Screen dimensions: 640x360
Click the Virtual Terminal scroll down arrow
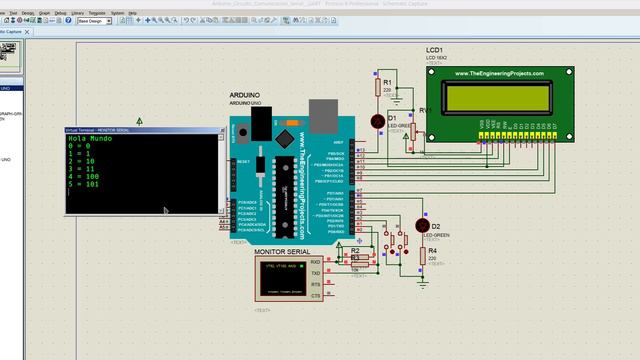click(x=221, y=211)
